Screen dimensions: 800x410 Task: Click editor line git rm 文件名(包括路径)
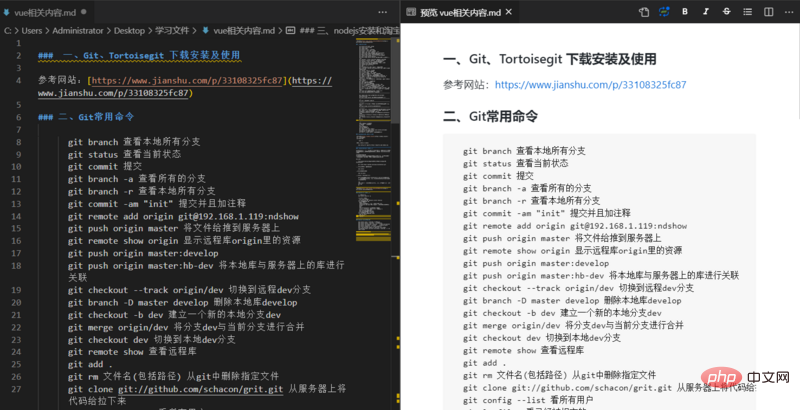pos(173,377)
